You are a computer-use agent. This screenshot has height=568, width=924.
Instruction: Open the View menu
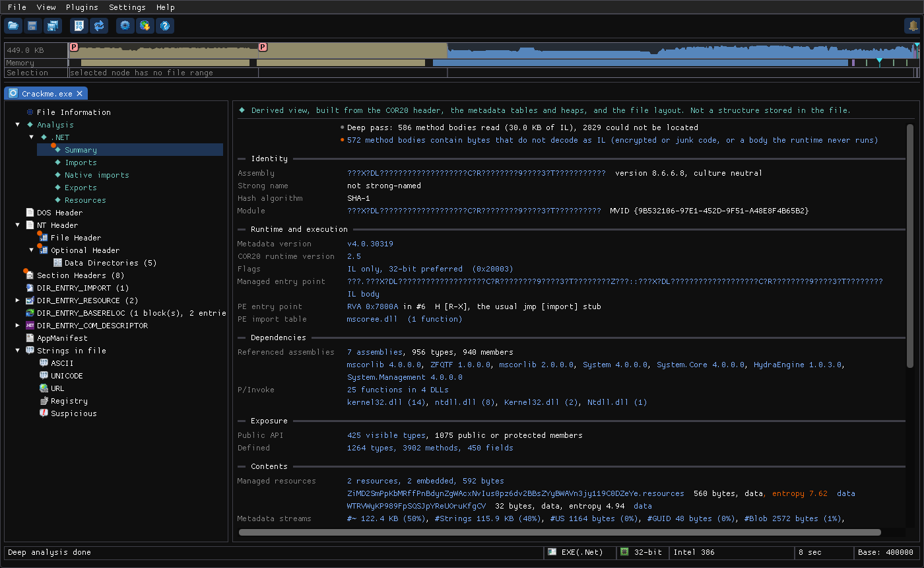click(x=46, y=7)
